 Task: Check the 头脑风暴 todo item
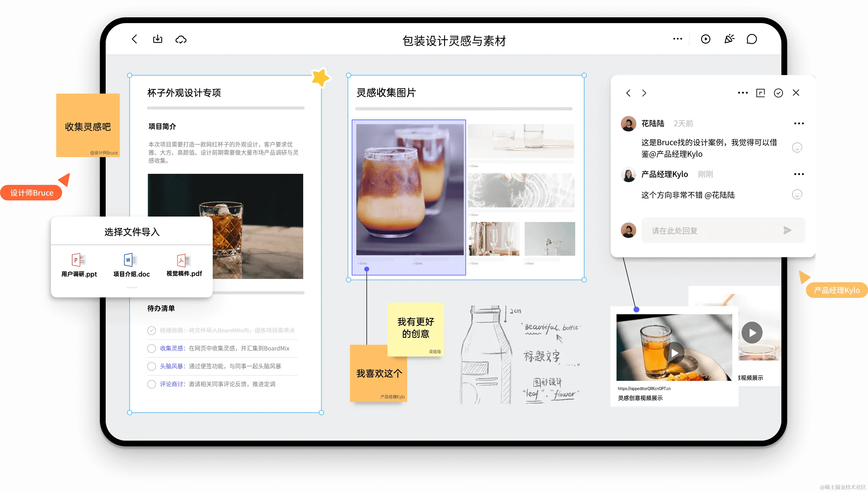coord(151,366)
